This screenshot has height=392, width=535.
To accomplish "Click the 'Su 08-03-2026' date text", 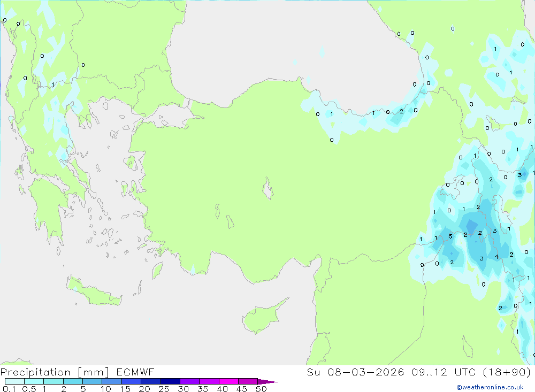I will [x=355, y=372].
